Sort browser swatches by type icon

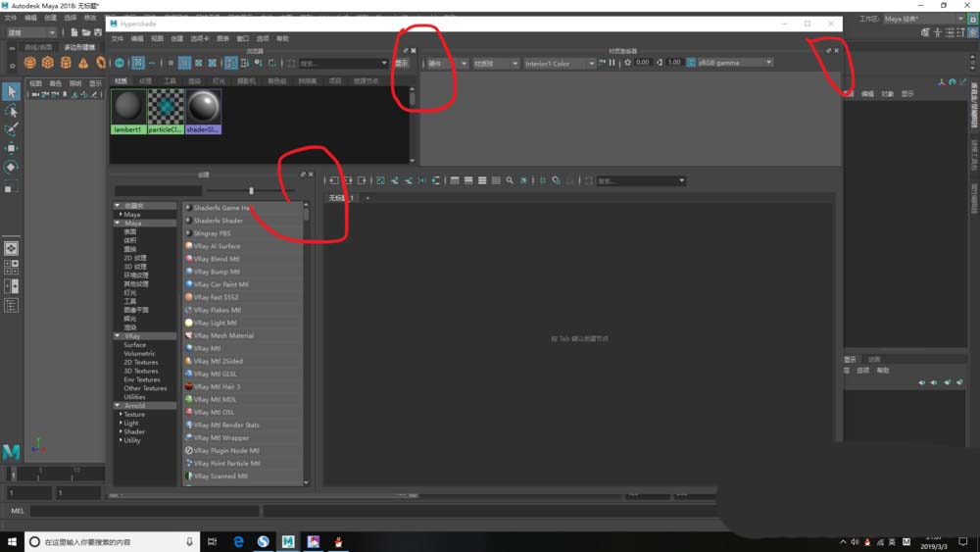[x=244, y=63]
